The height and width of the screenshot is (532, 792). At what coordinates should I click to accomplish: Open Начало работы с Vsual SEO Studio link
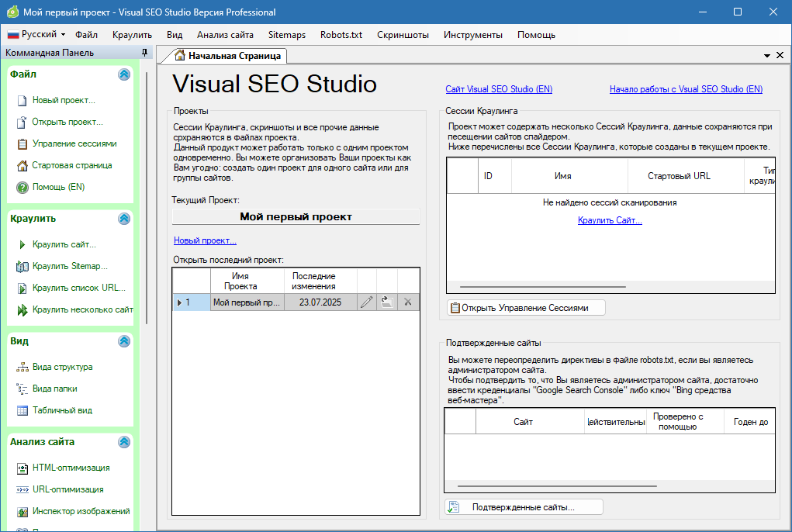click(686, 89)
